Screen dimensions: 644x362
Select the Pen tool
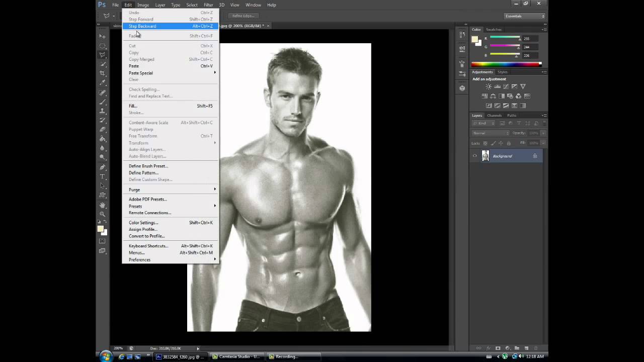(103, 167)
